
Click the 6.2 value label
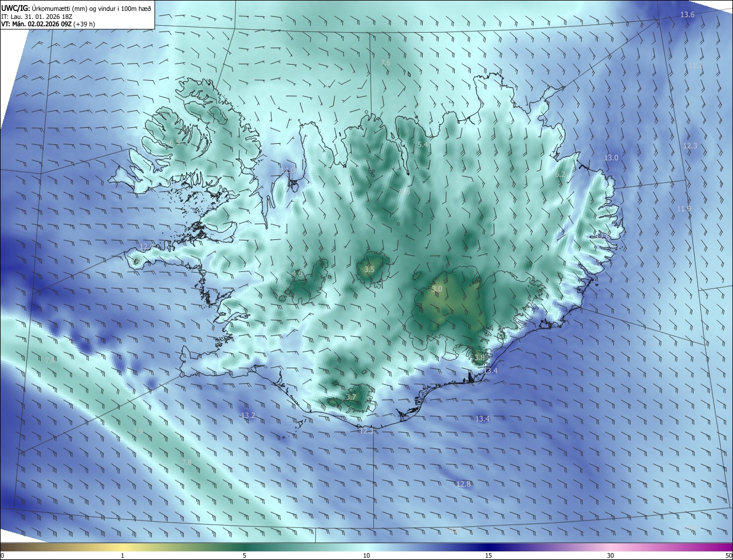click(x=560, y=174)
